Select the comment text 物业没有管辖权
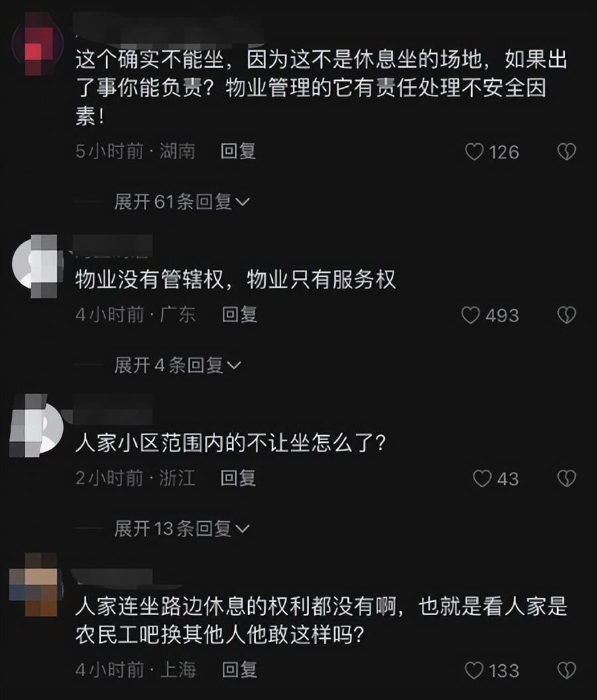597x700 pixels. pos(149,280)
